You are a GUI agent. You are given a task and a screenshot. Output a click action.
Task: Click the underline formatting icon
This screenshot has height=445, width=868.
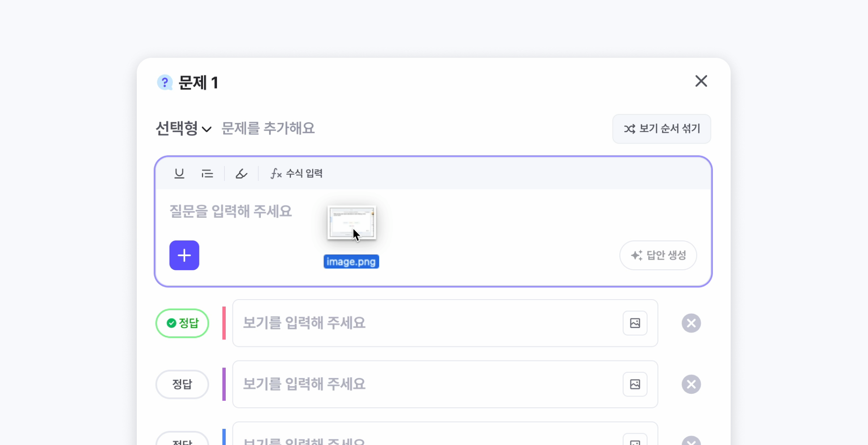point(179,173)
